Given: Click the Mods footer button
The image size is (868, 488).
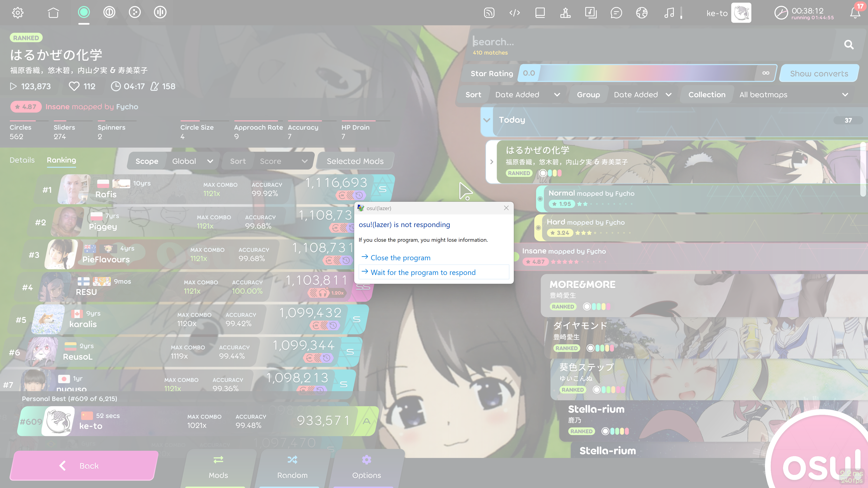Looking at the screenshot, I should pyautogui.click(x=218, y=469).
